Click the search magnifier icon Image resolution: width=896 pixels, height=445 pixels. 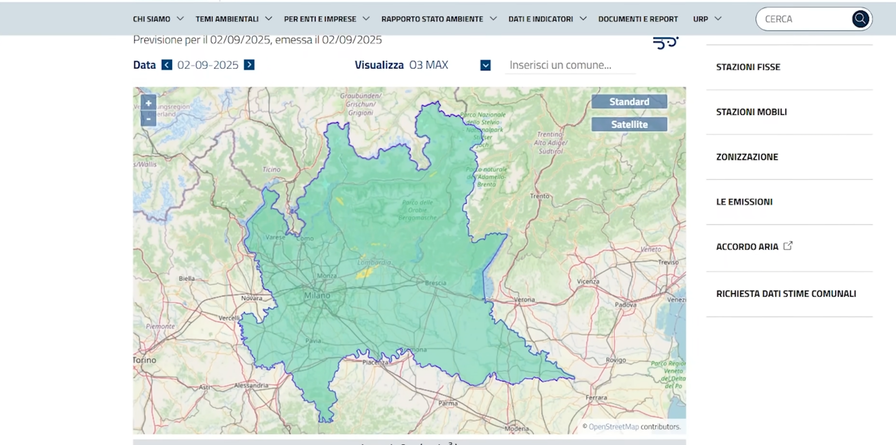(860, 19)
